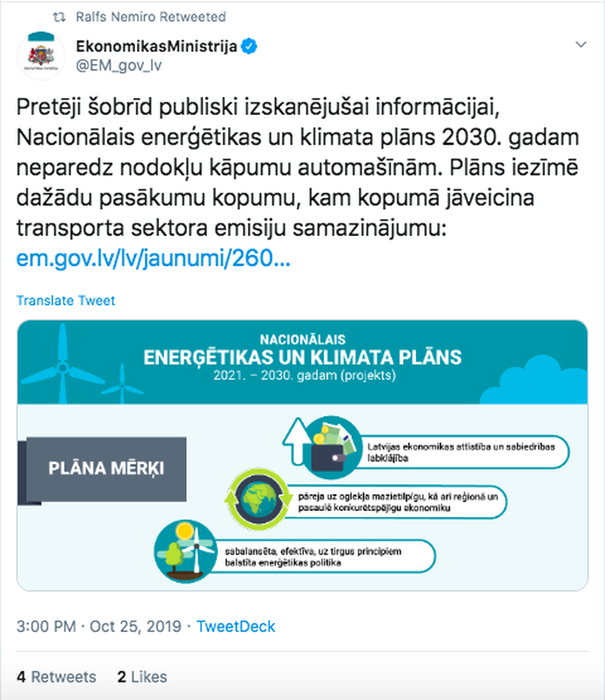View the 4 Retweets list

(x=57, y=677)
